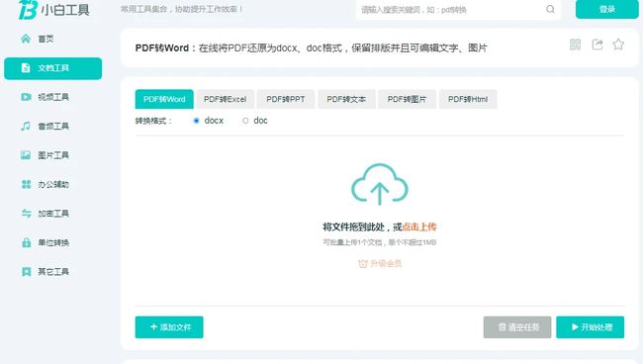Switch to the PDF转PPT tab
Image resolution: width=643 pixels, height=364 pixels.
[286, 99]
